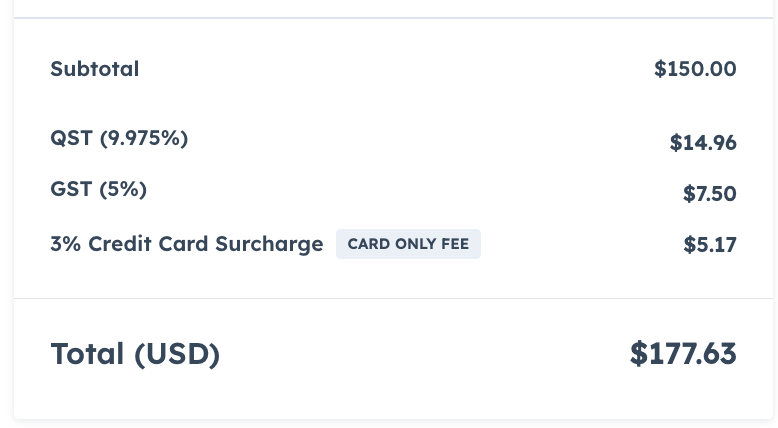Click the (USD) currency indicator
Viewport: 778px width, 428px height.
point(177,354)
